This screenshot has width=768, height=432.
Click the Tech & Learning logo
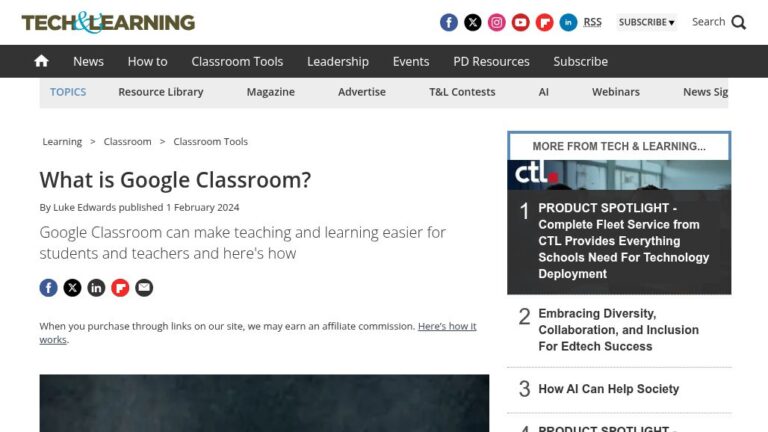[108, 23]
